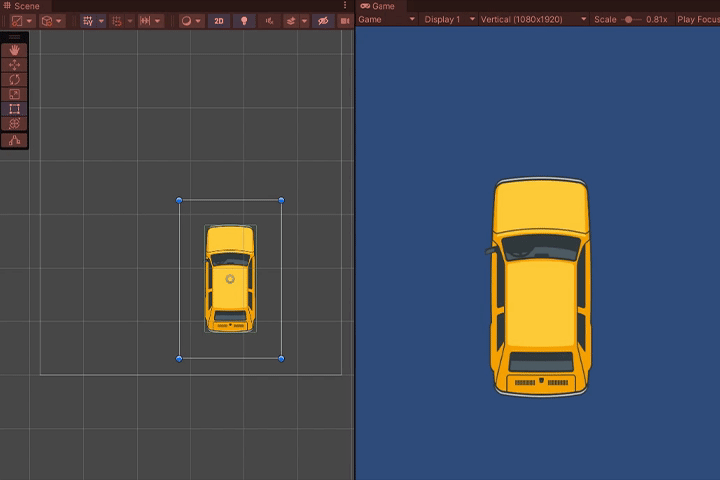Open the draw mode dropdown arrow
The height and width of the screenshot is (480, 720).
tap(198, 21)
